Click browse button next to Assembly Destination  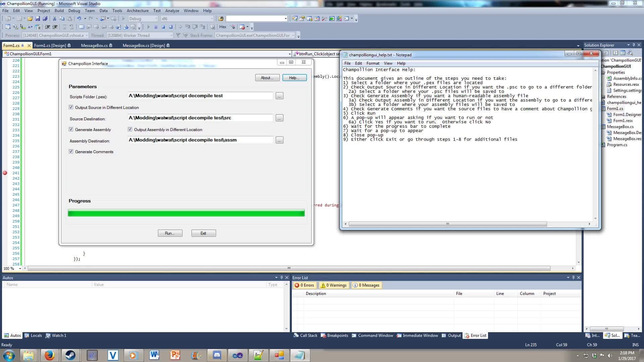pyautogui.click(x=279, y=140)
